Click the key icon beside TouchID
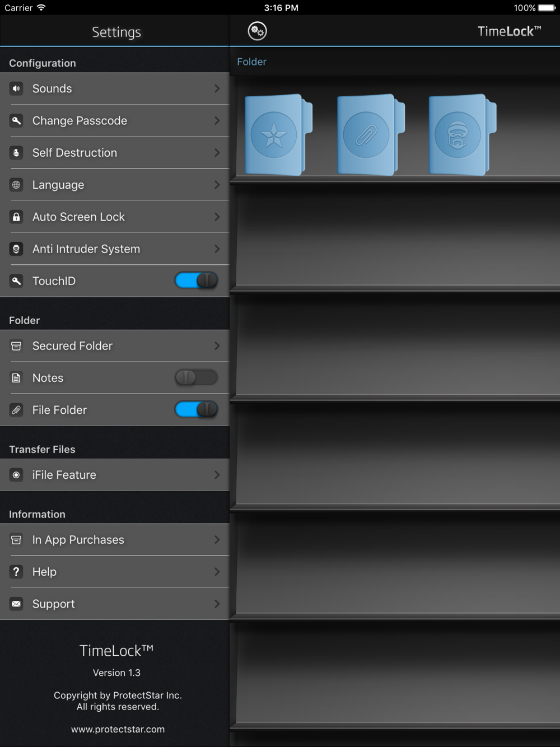The width and height of the screenshot is (560, 747). coord(16,281)
